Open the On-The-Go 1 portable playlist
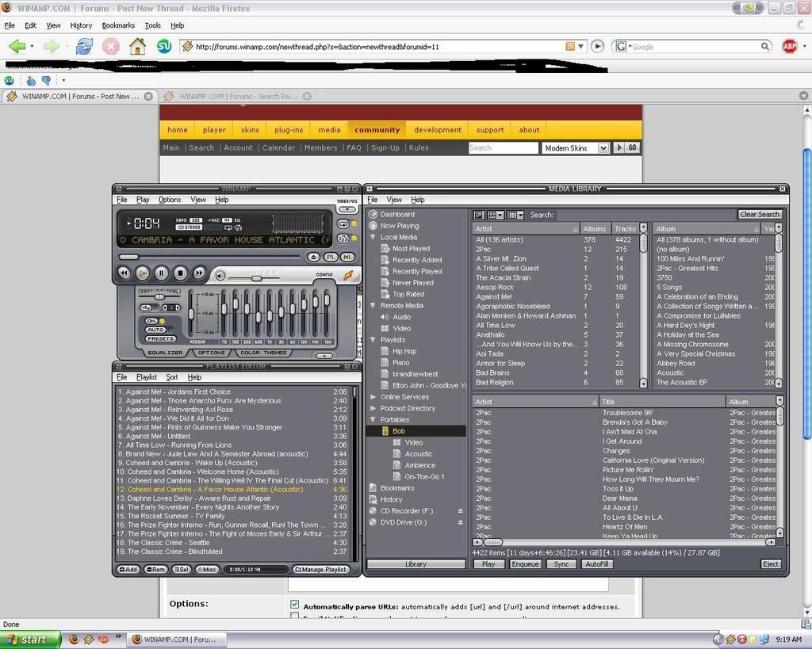 tap(424, 477)
